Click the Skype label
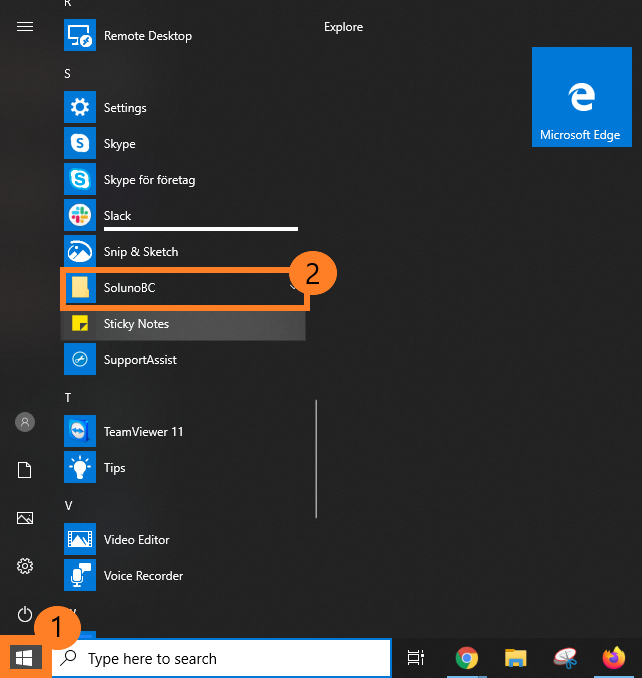642x678 pixels. (119, 144)
